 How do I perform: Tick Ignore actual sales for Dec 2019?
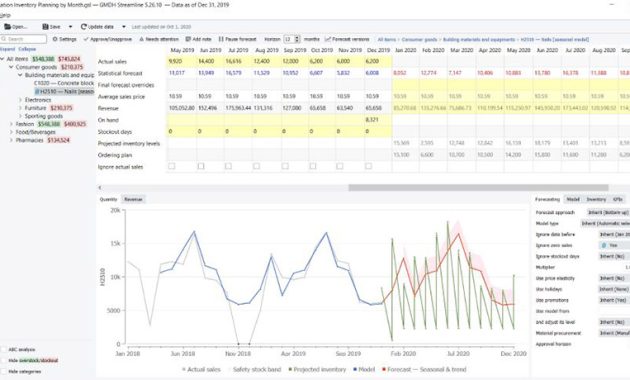click(368, 166)
